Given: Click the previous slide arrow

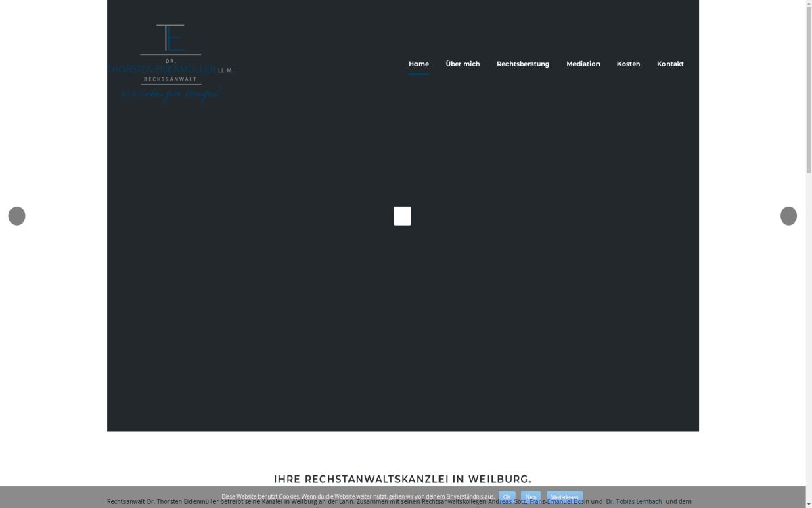Looking at the screenshot, I should [17, 216].
